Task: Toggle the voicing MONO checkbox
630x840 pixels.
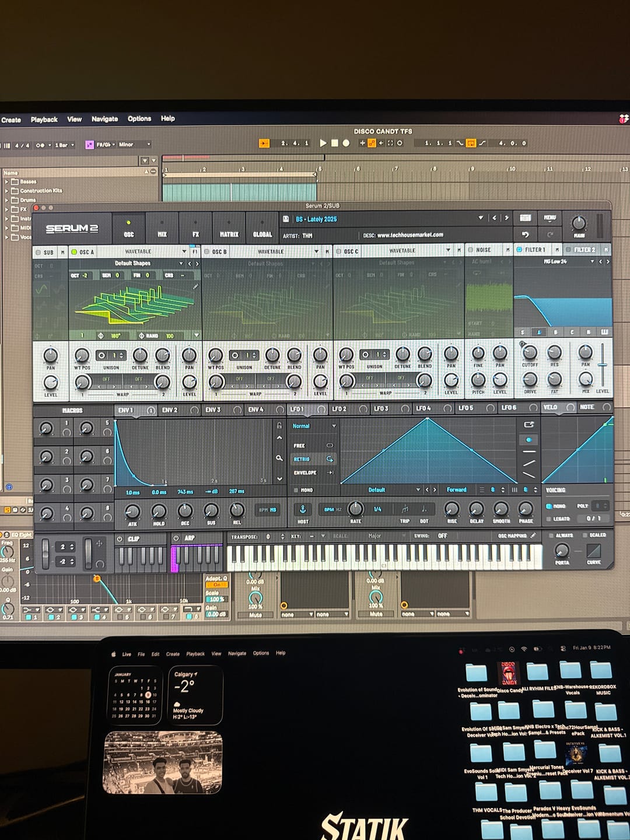Action: pos(549,506)
